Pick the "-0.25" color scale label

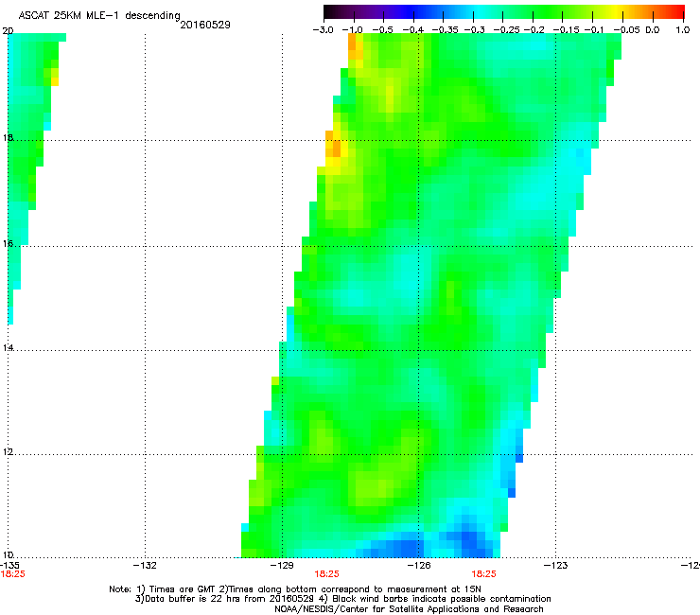[506, 30]
